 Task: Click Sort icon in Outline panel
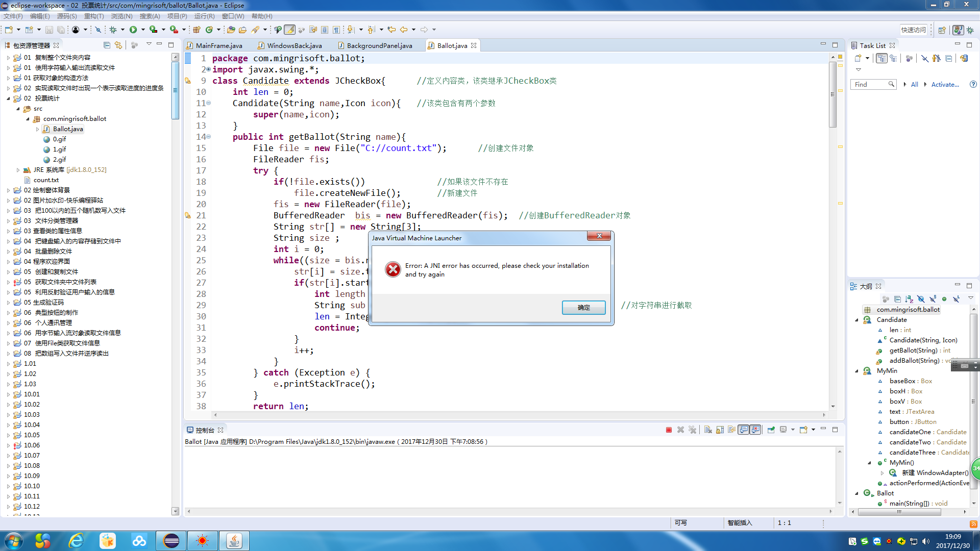pyautogui.click(x=909, y=299)
